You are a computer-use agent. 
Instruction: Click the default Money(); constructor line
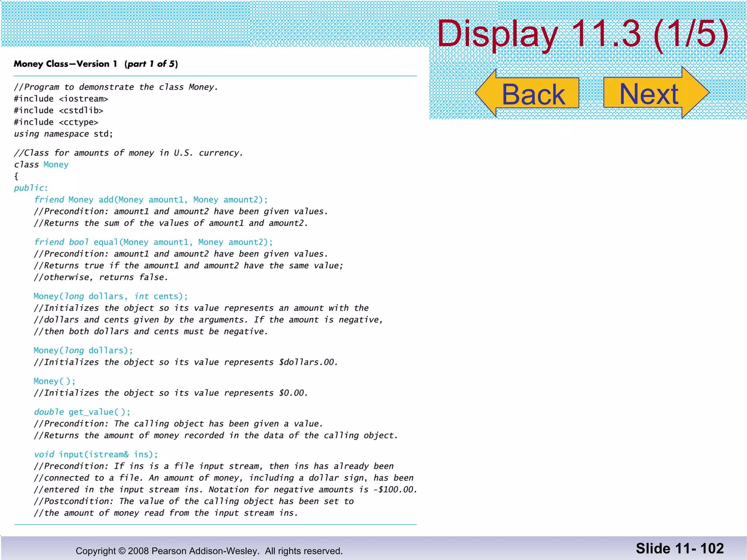coord(55,381)
